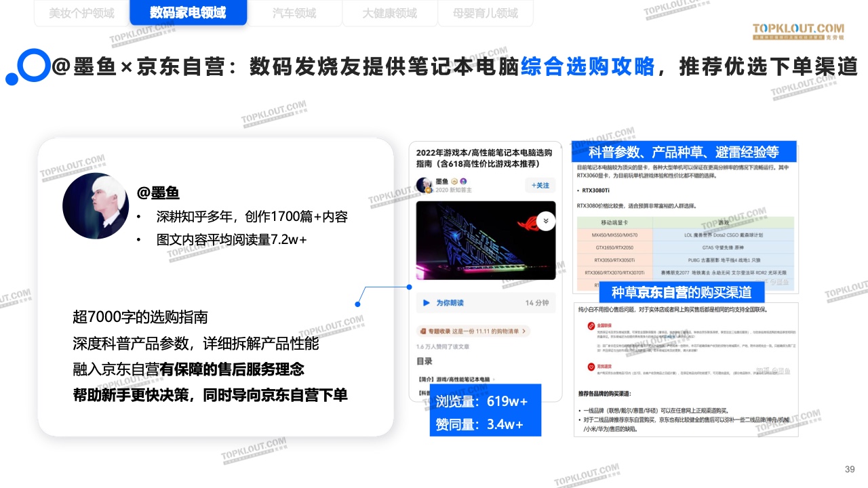Click the 墨鱼 profile photo in the card

point(96,205)
